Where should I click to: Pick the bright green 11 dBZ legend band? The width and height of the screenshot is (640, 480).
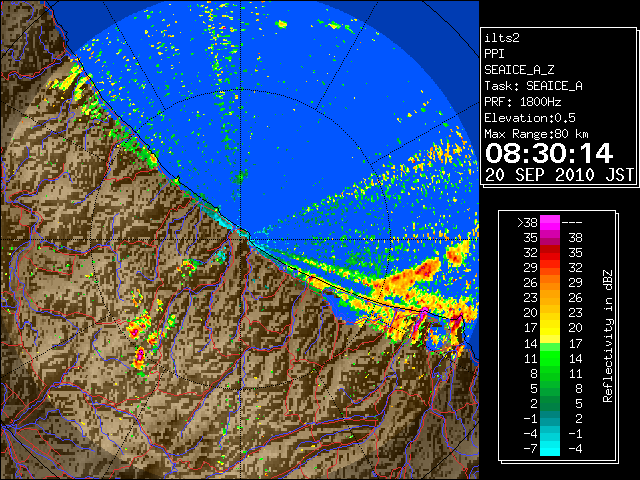click(x=550, y=358)
